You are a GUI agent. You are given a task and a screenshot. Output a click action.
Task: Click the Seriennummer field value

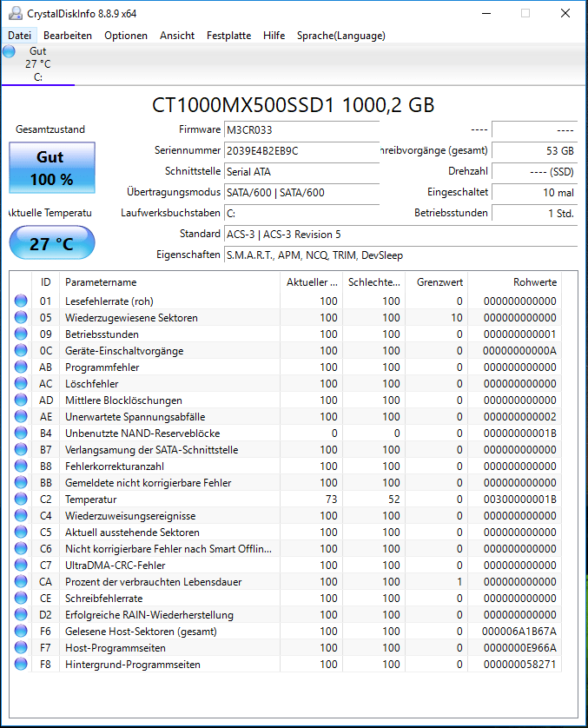(301, 151)
